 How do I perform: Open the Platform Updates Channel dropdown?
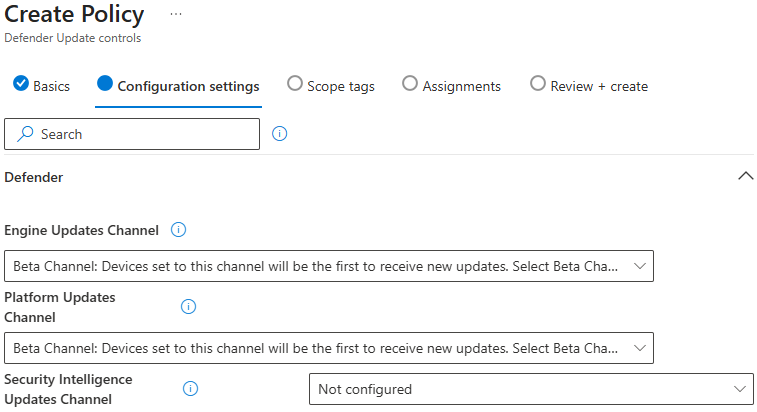tap(329, 348)
